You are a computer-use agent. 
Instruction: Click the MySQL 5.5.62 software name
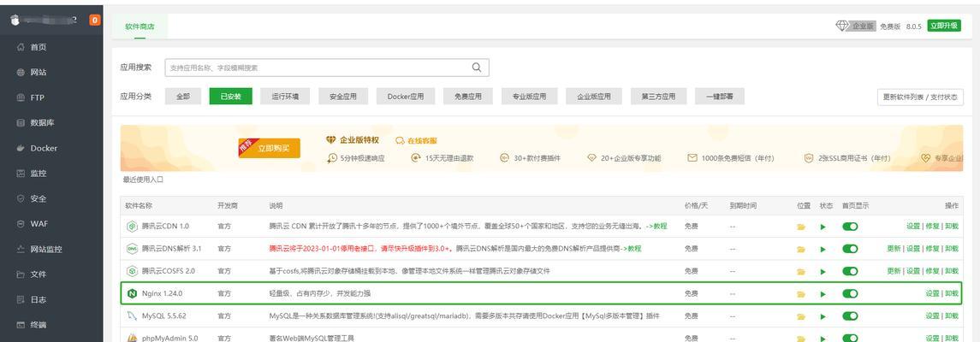(163, 316)
